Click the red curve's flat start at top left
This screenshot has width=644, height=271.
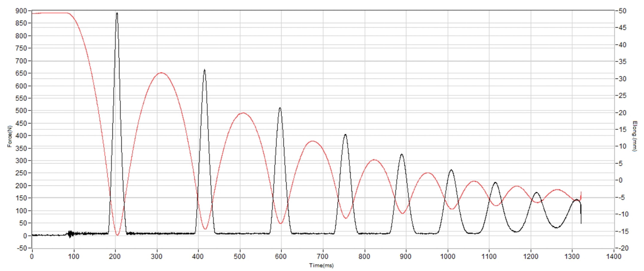[x=50, y=13]
